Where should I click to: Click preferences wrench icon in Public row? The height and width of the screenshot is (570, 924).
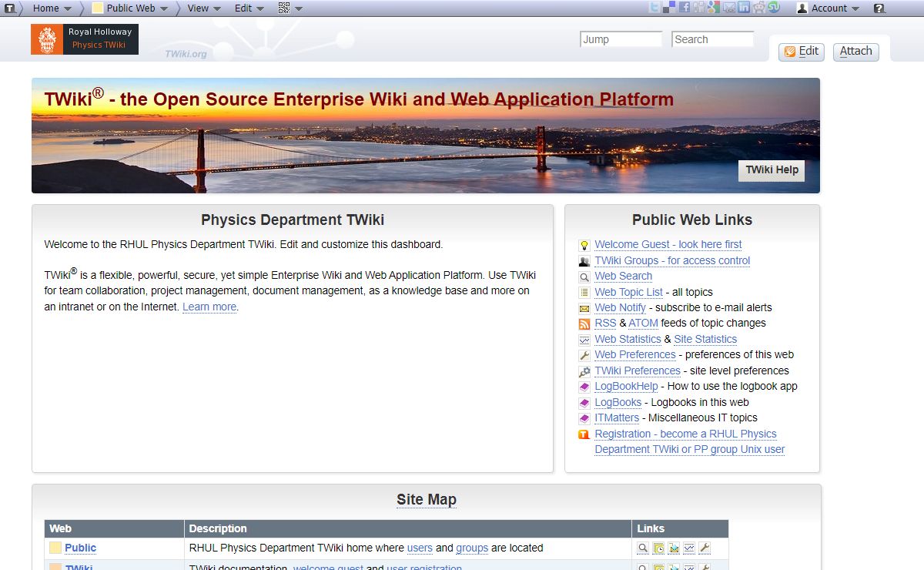click(705, 548)
